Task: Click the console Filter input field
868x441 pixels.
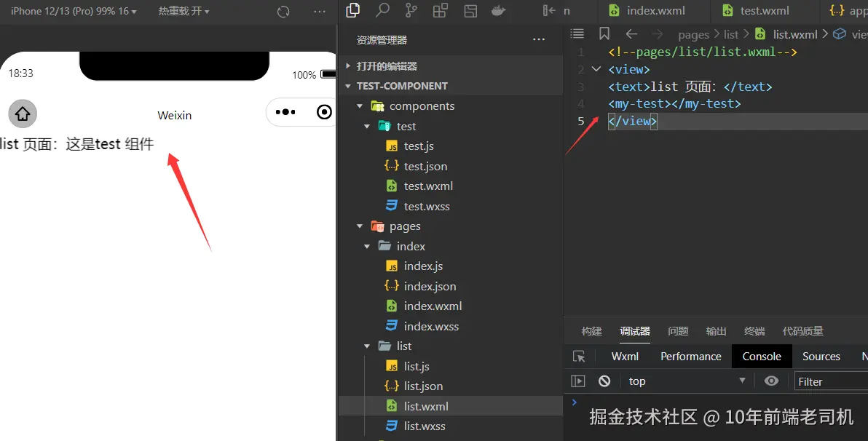Action: 830,381
